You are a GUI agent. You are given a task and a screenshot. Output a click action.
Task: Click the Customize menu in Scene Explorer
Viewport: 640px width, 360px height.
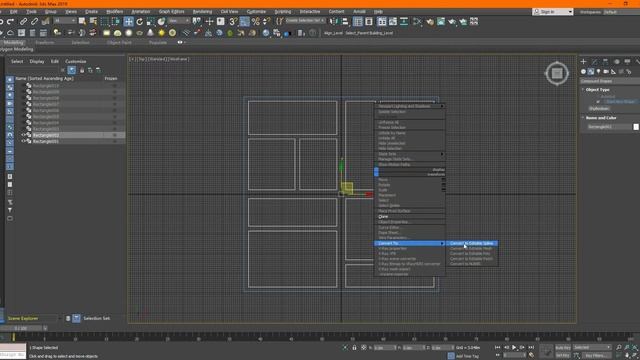click(x=76, y=61)
